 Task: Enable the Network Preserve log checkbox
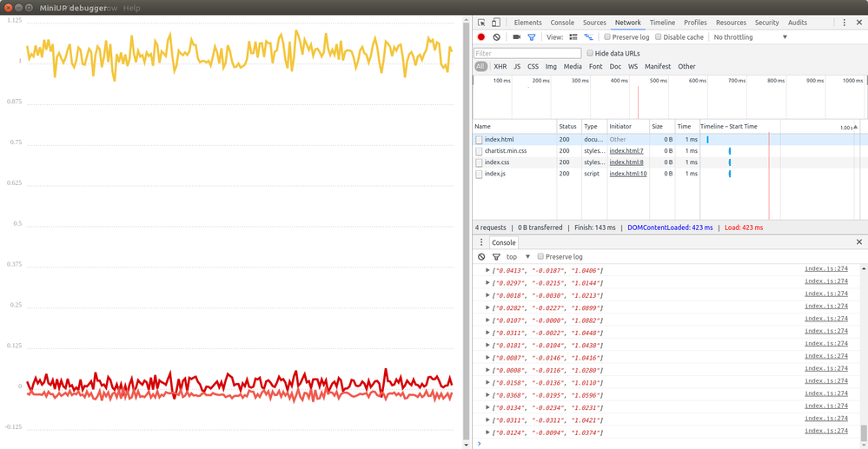(607, 37)
